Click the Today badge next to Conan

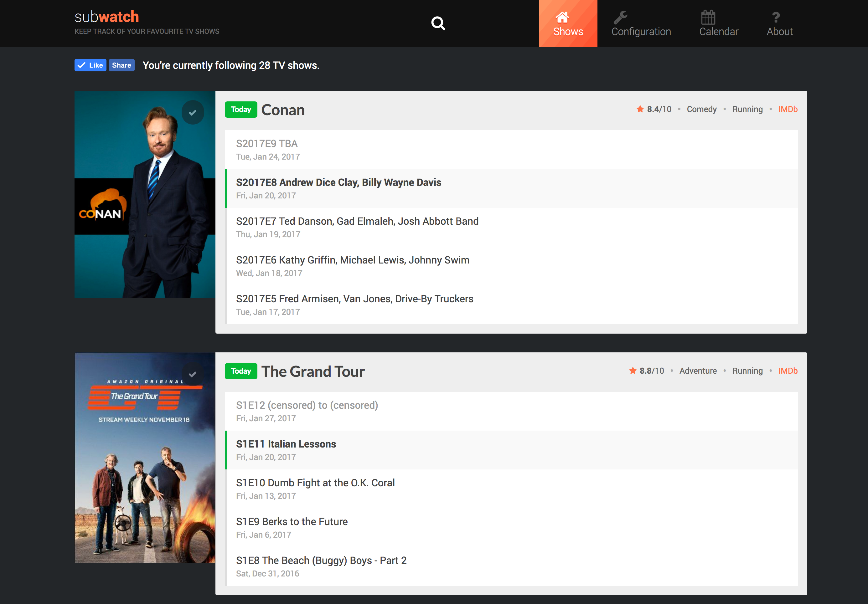coord(241,110)
